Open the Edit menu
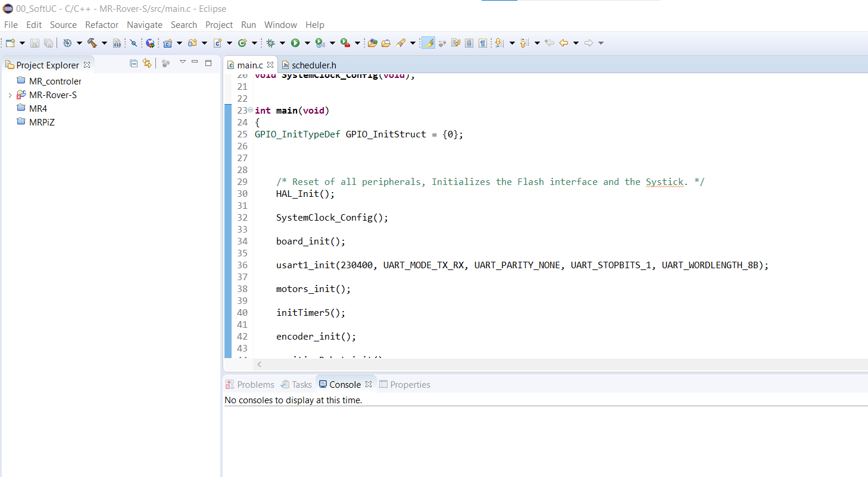Viewport: 868px width, 477px height. (34, 24)
